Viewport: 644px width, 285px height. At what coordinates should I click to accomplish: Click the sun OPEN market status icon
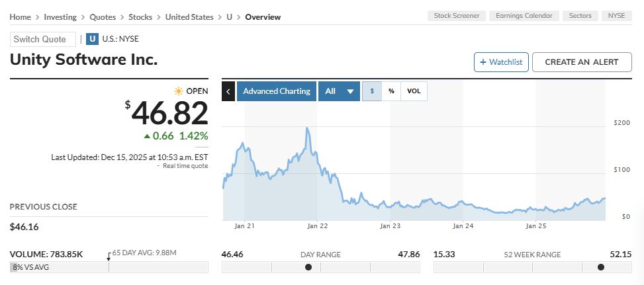178,91
